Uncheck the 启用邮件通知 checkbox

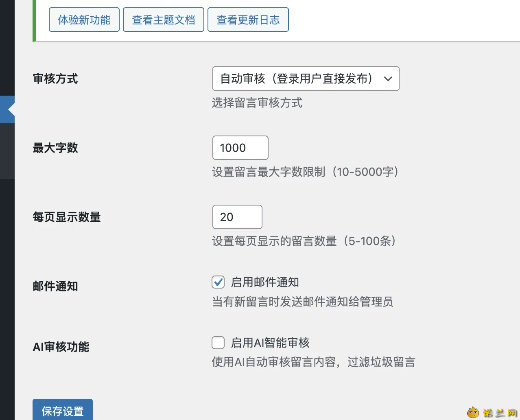pyautogui.click(x=218, y=282)
